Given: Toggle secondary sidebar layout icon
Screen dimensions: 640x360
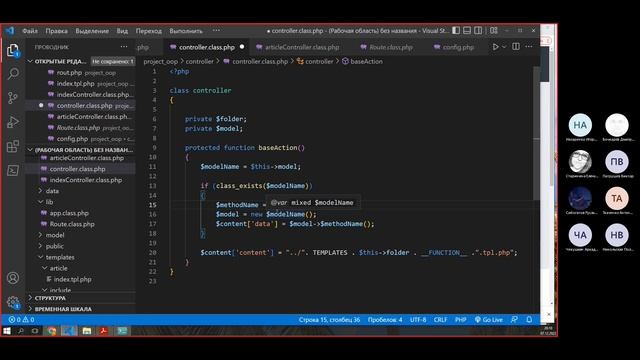Looking at the screenshot, I should click(478, 31).
